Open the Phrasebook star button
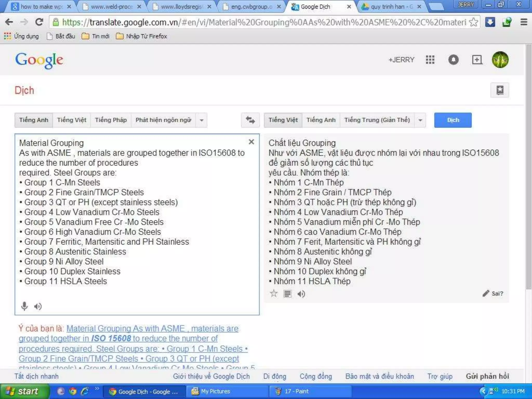Screen dimensions: 532x399 pos(500,90)
